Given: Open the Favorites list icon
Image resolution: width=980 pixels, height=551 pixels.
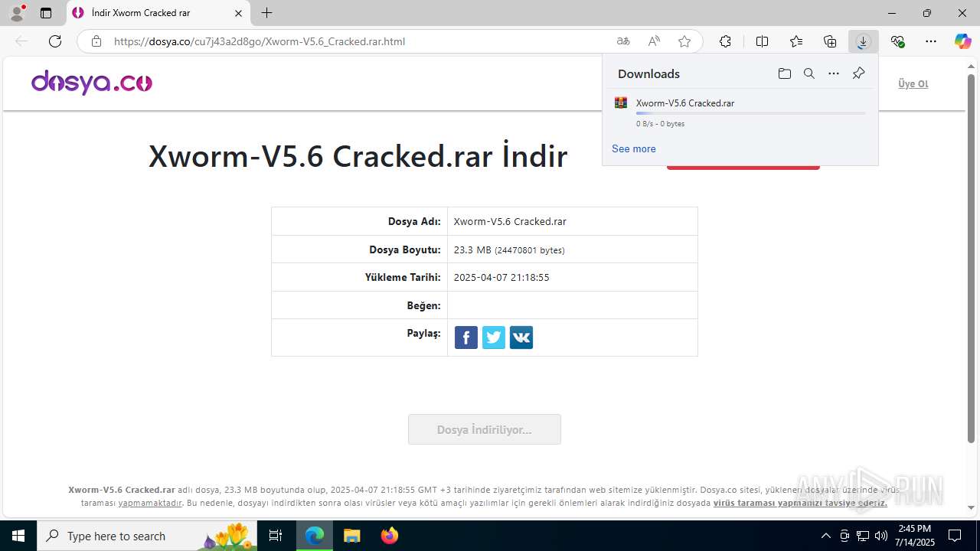Looking at the screenshot, I should coord(796,41).
